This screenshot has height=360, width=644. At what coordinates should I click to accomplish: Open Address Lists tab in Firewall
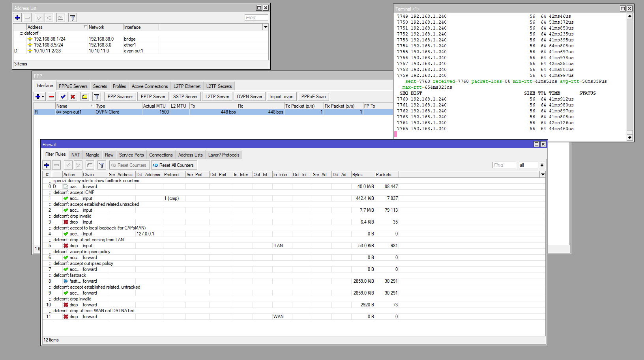click(x=191, y=155)
